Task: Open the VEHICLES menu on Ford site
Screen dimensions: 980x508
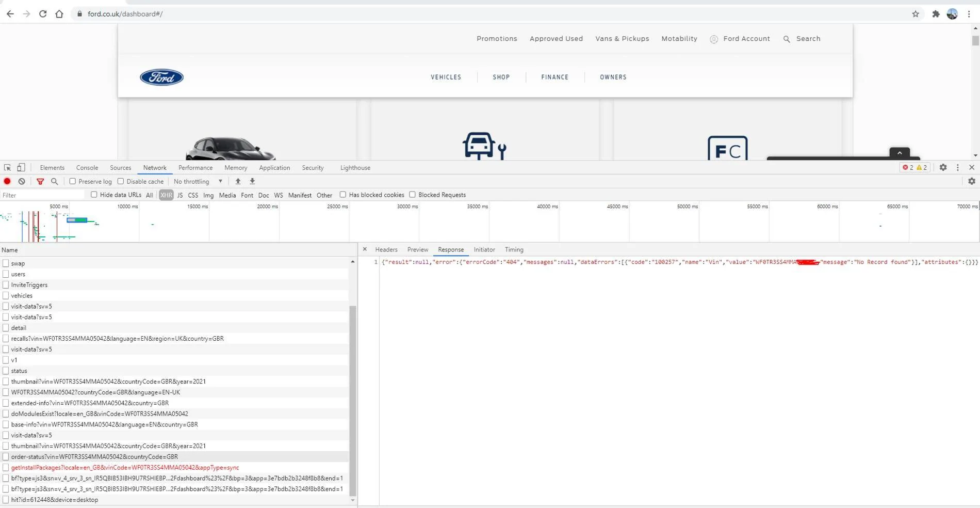Action: click(x=446, y=77)
